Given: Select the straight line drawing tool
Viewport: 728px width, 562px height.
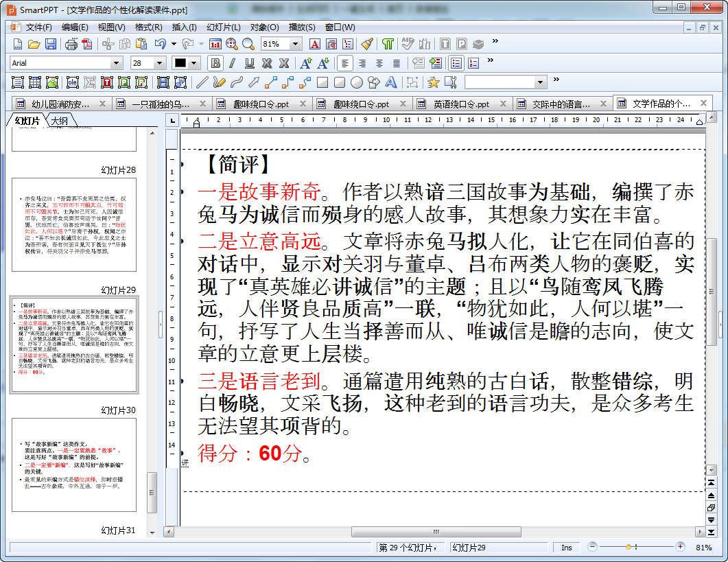Looking at the screenshot, I should pyautogui.click(x=202, y=82).
